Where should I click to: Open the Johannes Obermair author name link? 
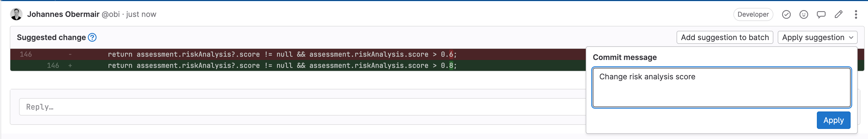63,14
